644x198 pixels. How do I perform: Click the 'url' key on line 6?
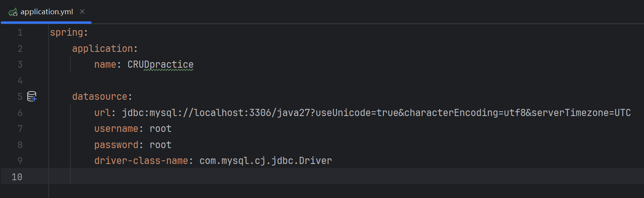pyautogui.click(x=102, y=113)
